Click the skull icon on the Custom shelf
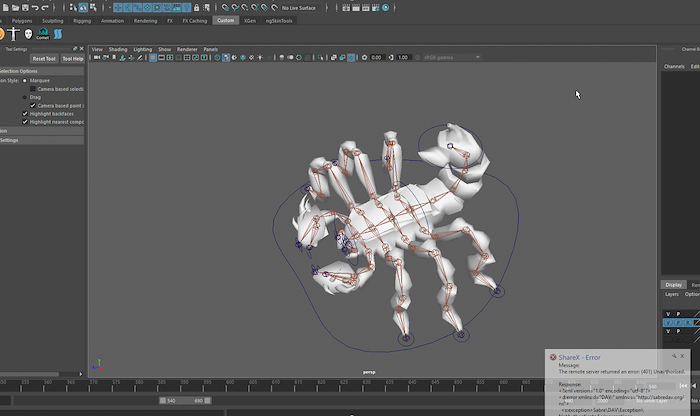This screenshot has height=416, width=700. pyautogui.click(x=28, y=34)
